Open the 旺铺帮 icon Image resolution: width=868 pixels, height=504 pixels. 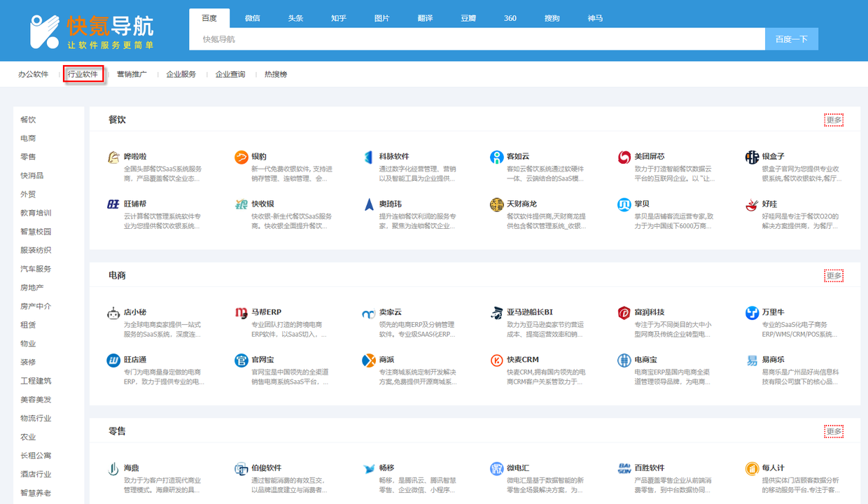tap(113, 204)
